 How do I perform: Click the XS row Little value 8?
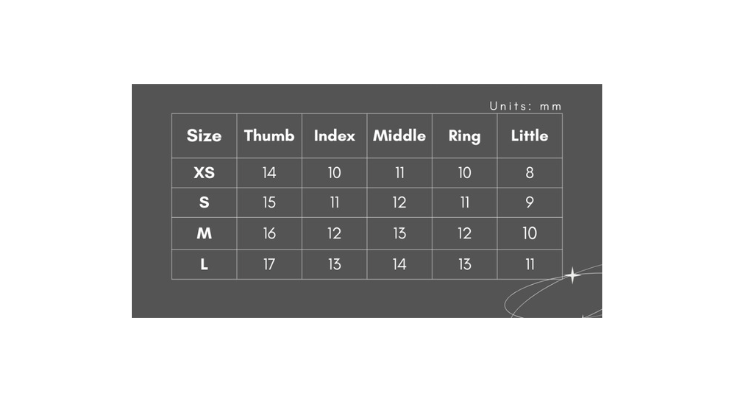[529, 173]
